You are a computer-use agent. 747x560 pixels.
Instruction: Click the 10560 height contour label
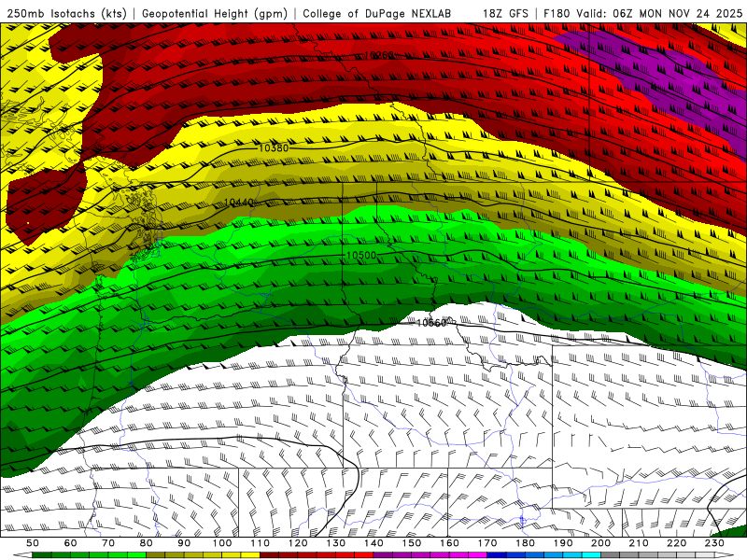[431, 323]
